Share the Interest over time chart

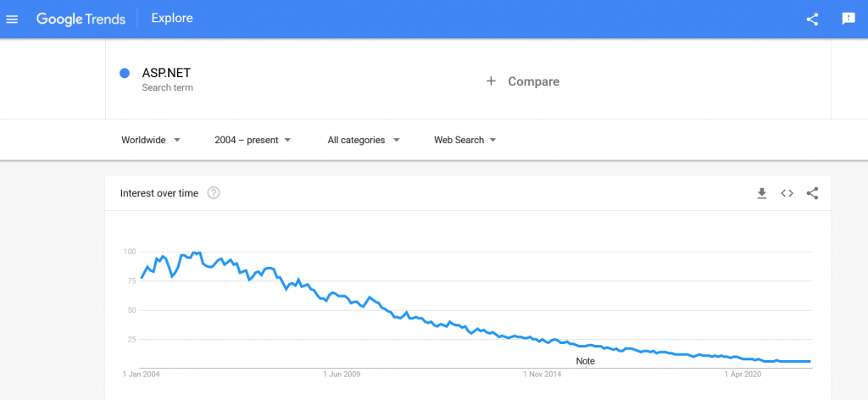(x=812, y=193)
